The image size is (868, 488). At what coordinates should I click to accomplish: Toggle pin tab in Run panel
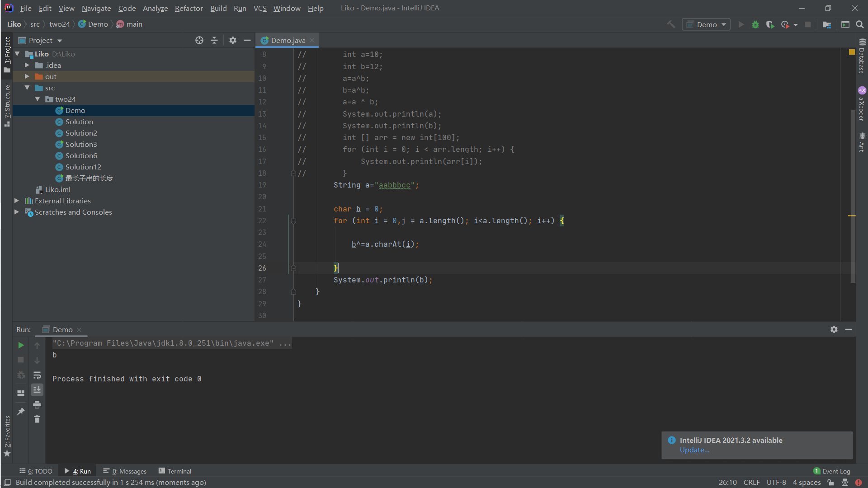[x=21, y=411]
